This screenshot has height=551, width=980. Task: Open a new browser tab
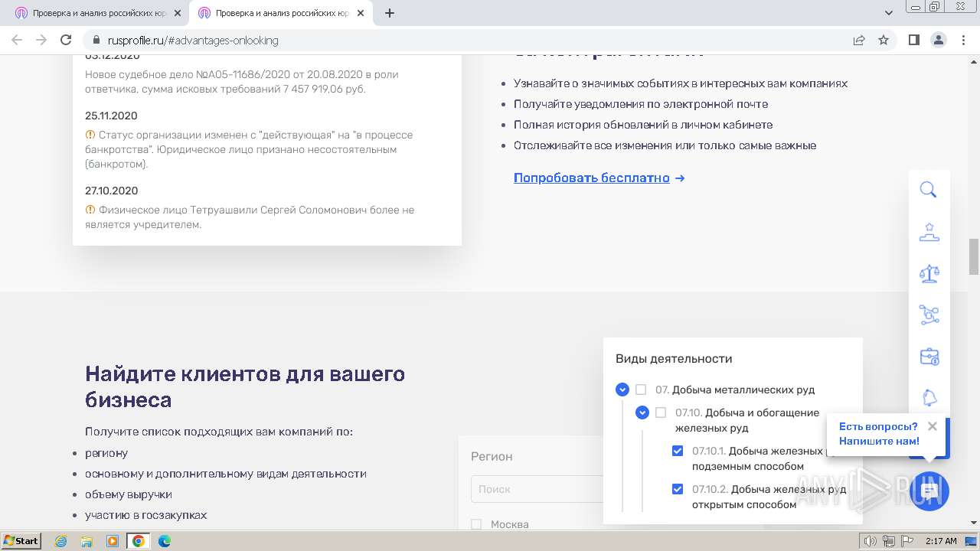click(x=390, y=13)
